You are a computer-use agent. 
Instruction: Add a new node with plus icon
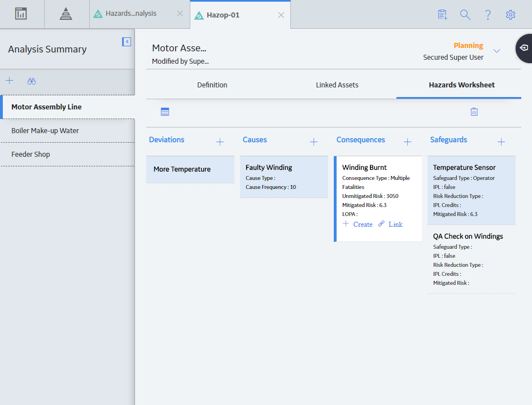pyautogui.click(x=10, y=81)
